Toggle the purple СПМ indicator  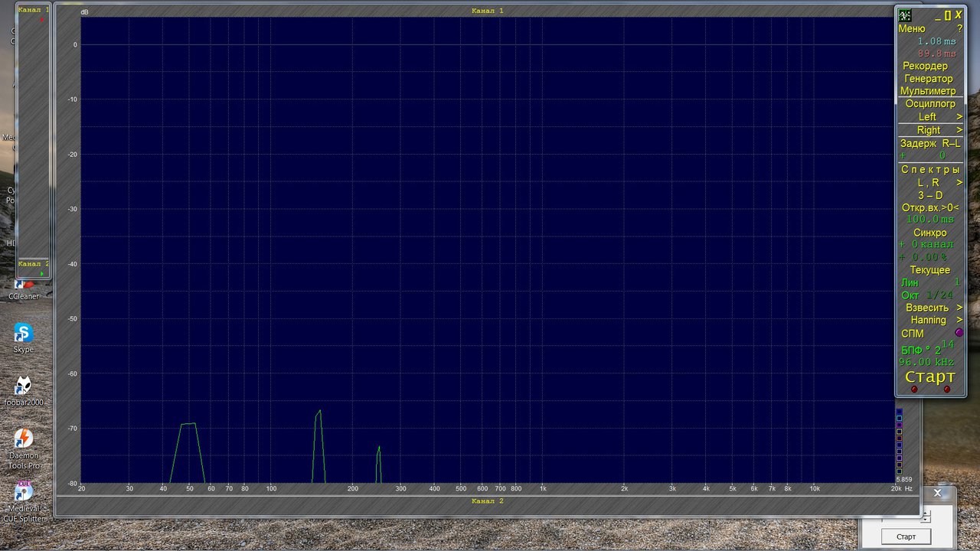pyautogui.click(x=959, y=333)
